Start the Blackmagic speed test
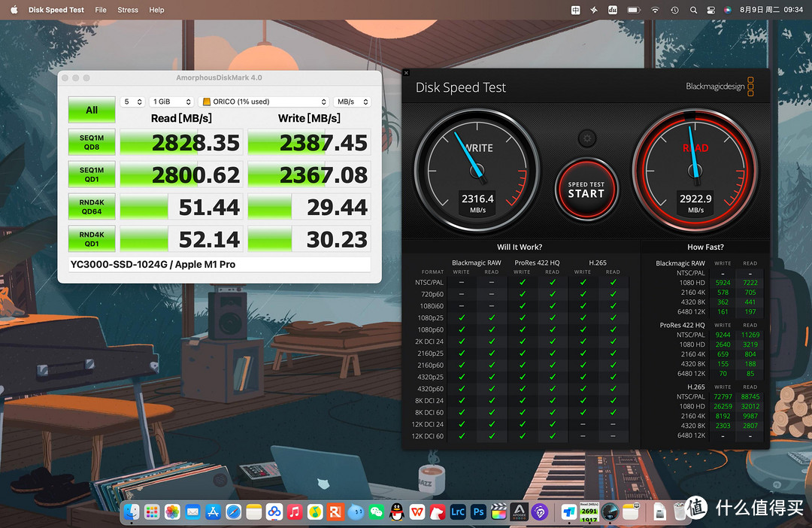Viewport: 812px width, 528px height. tap(586, 190)
